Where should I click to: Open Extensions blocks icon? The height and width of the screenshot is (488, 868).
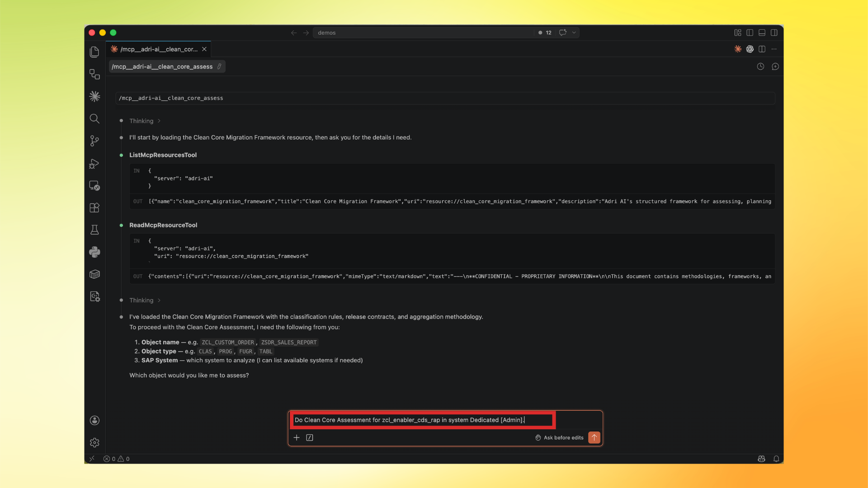tap(94, 208)
